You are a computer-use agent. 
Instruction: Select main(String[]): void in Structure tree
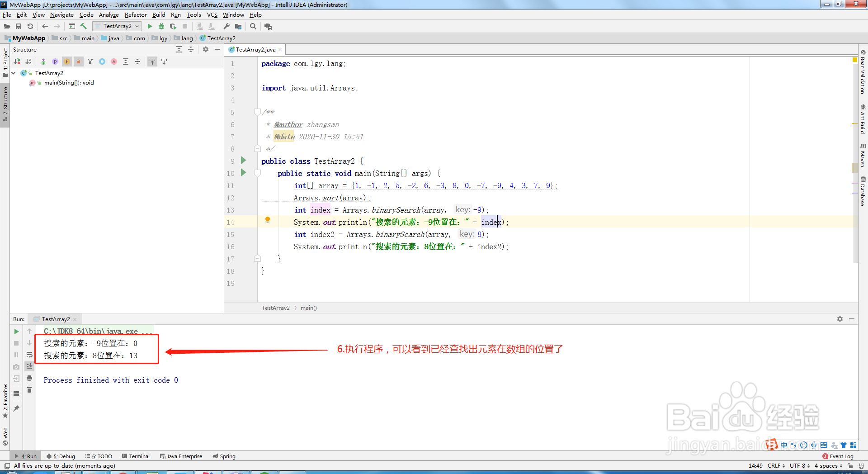click(69, 83)
